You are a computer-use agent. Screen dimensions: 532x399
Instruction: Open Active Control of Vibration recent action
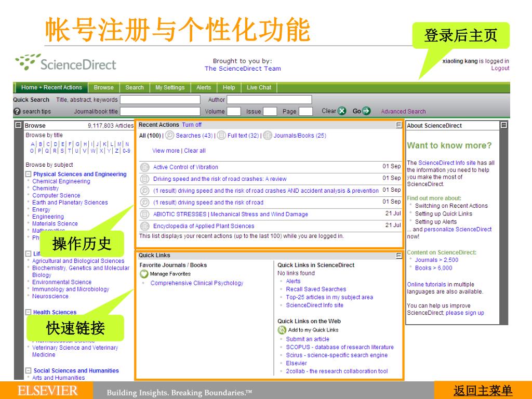(185, 167)
